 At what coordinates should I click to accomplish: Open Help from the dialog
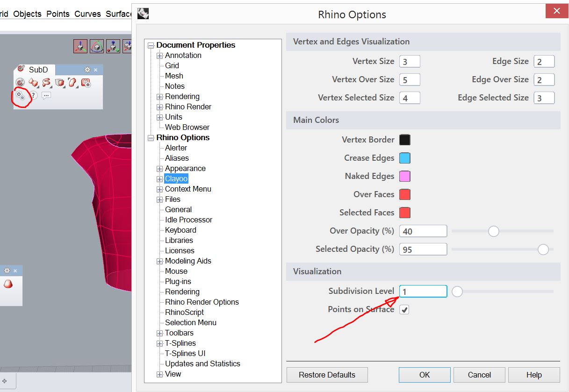(534, 375)
